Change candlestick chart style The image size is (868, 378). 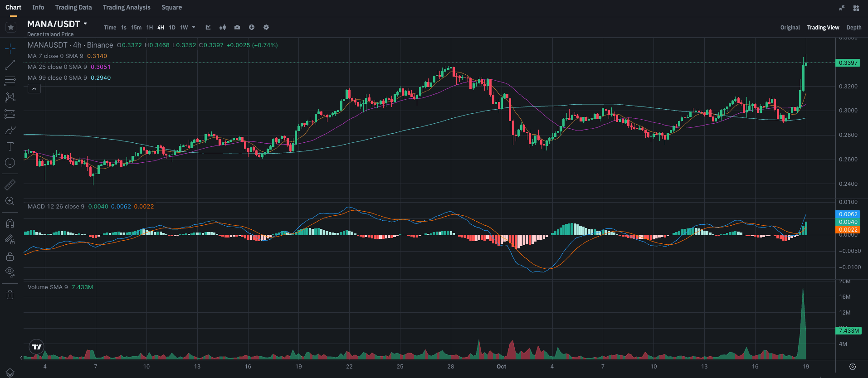click(x=223, y=28)
